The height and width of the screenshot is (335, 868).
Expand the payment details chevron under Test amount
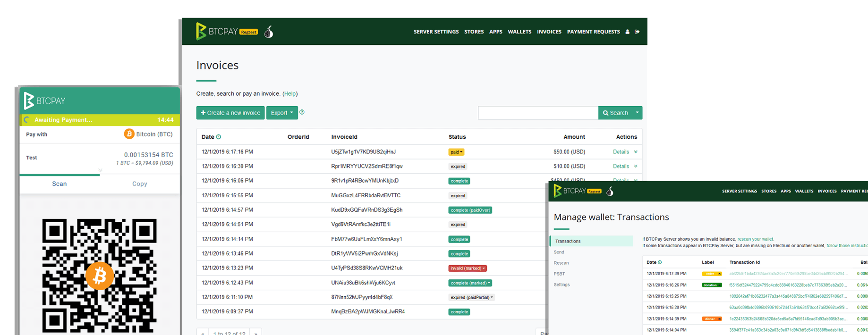pos(100,170)
